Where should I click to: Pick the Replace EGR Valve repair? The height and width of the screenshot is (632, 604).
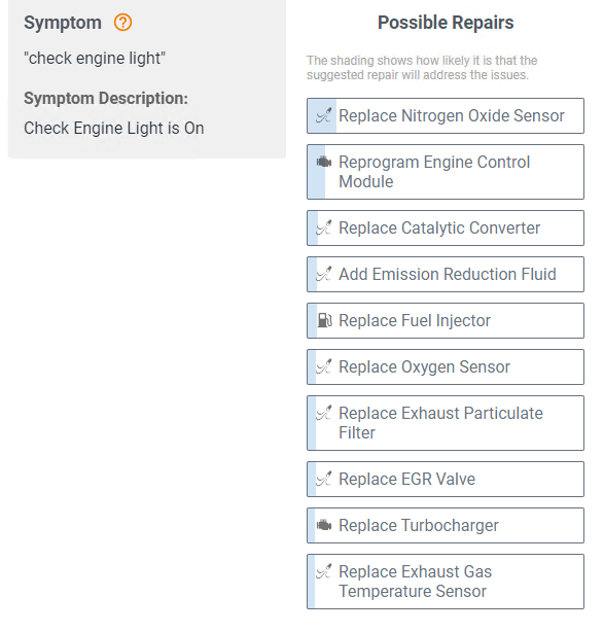[445, 479]
